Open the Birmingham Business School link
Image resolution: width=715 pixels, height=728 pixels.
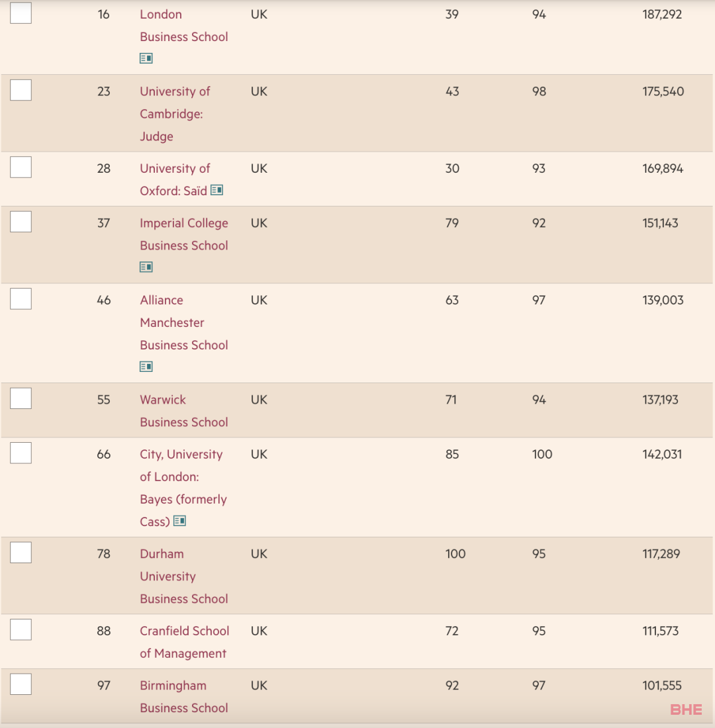coord(184,696)
